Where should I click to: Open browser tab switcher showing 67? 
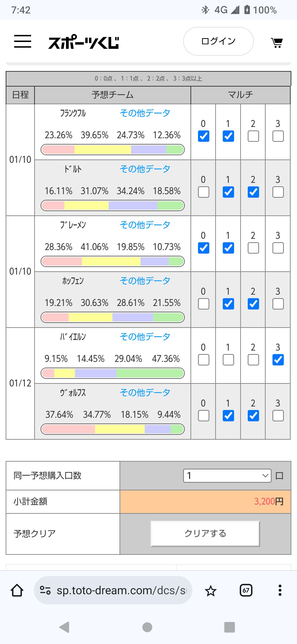click(x=246, y=590)
